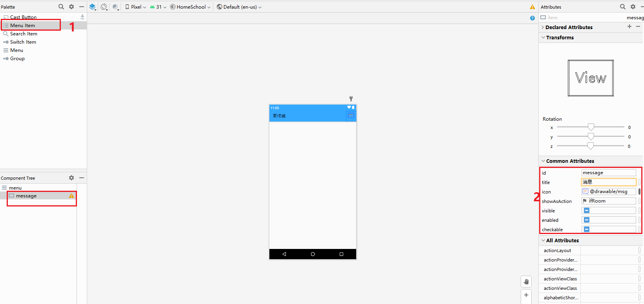
Task: Minimize the Palette panel
Action: [82, 7]
